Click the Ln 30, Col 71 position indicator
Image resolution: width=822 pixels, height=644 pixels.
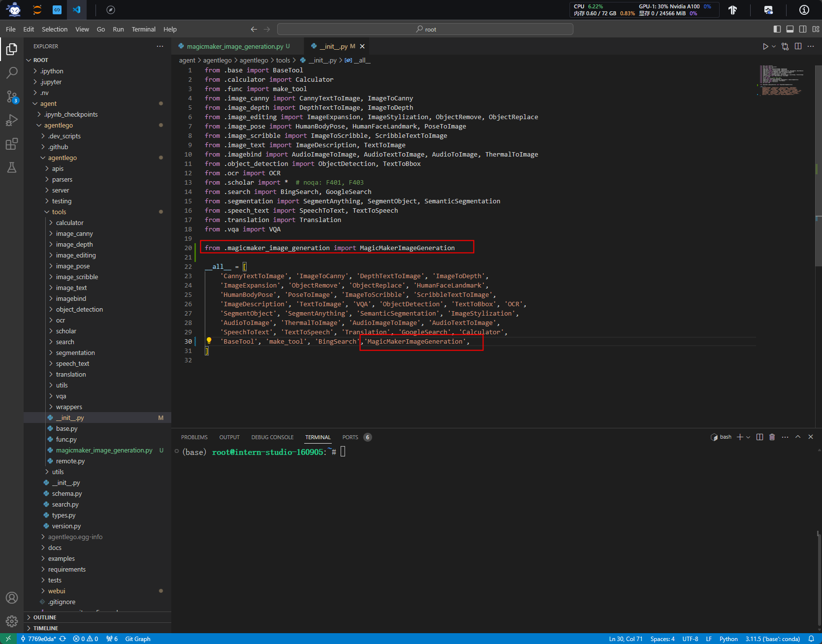coord(626,639)
